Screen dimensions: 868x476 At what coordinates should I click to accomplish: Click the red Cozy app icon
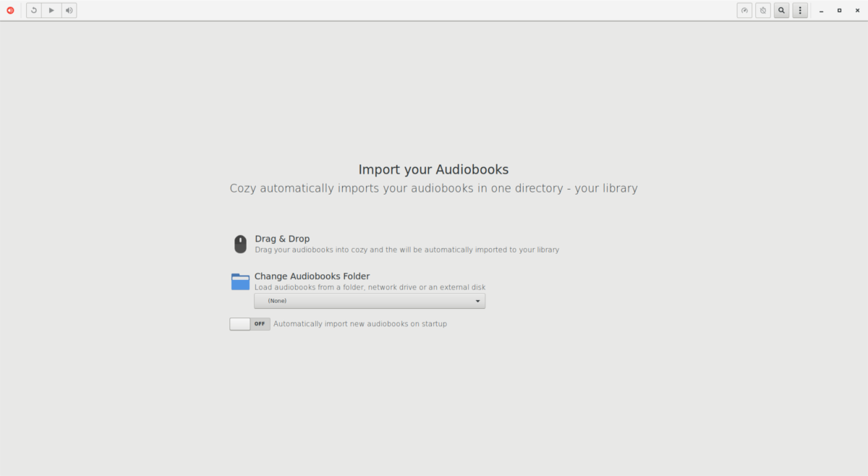coord(10,10)
